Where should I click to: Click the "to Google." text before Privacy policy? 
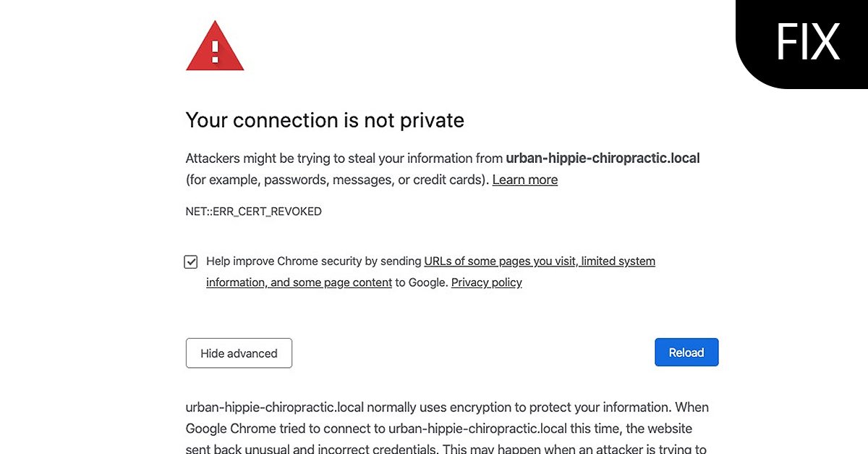[x=422, y=282]
